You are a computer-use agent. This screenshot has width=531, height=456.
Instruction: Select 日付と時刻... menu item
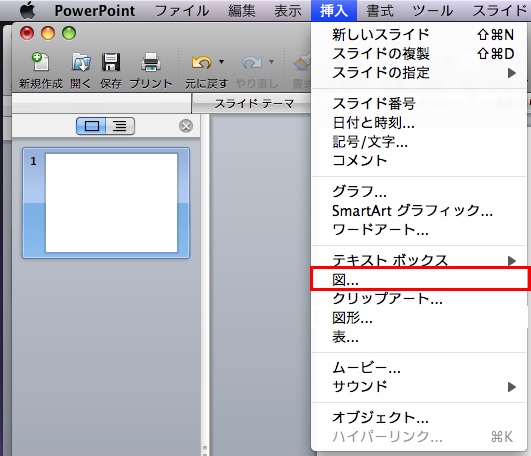pyautogui.click(x=419, y=123)
